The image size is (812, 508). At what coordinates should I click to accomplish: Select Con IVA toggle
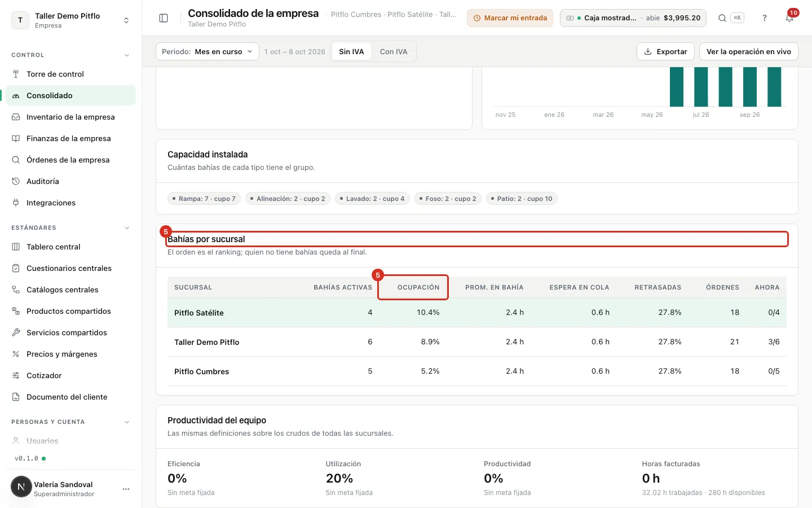point(394,51)
